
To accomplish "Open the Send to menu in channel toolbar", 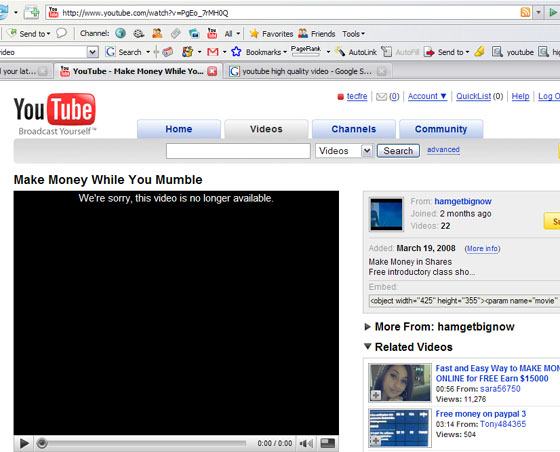I will 29,34.
